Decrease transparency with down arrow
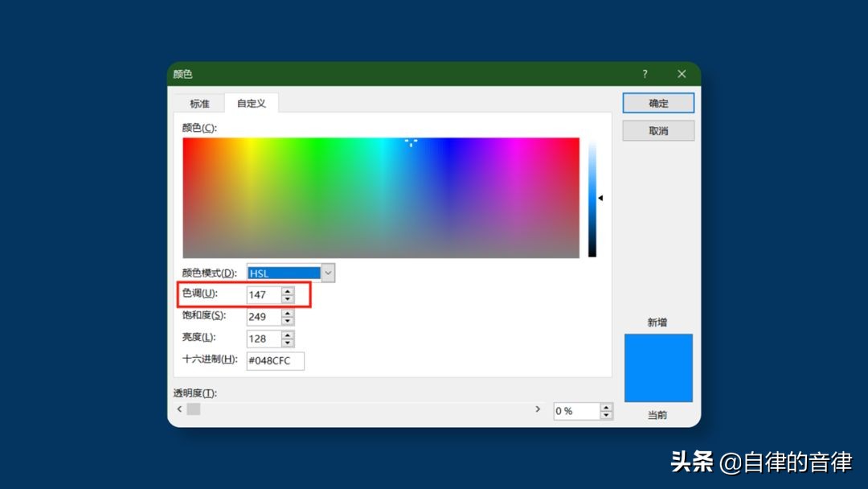Viewport: 868px width, 489px height. (x=606, y=415)
